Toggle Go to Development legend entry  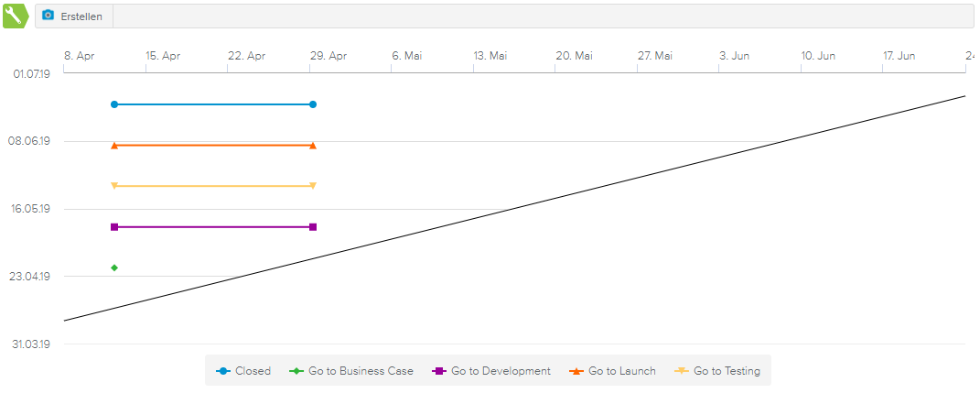pos(491,371)
